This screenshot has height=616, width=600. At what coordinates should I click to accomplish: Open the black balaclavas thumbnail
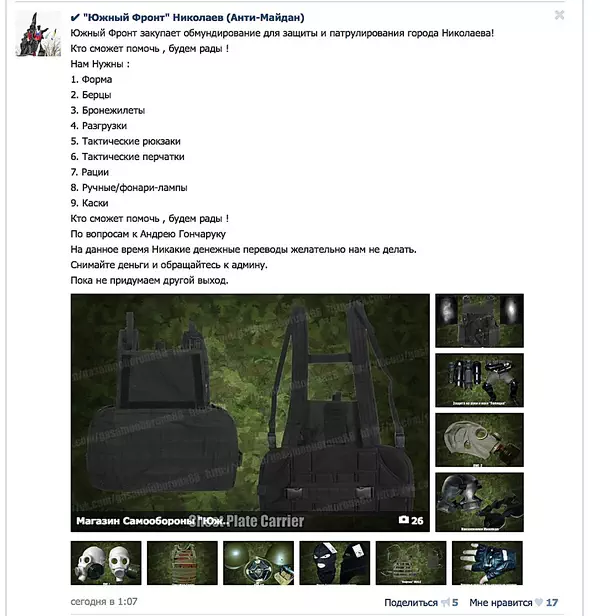[x=335, y=563]
